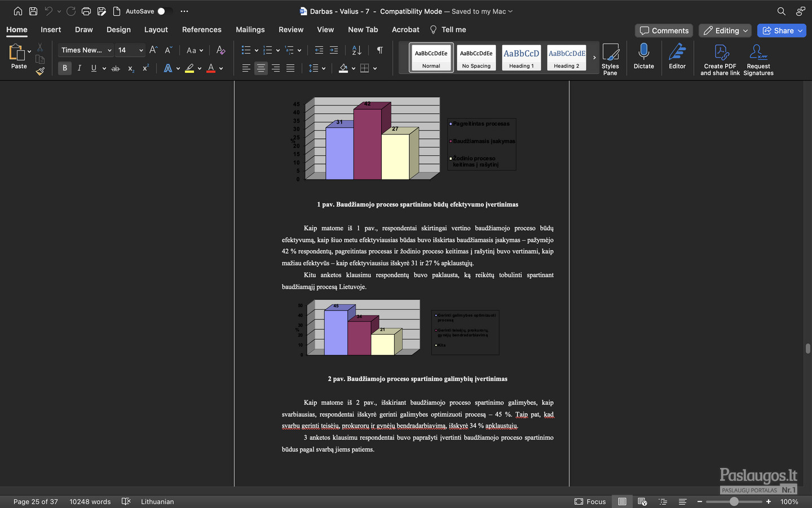Open the Dictate microphone tool
812x508 pixels.
click(x=643, y=57)
